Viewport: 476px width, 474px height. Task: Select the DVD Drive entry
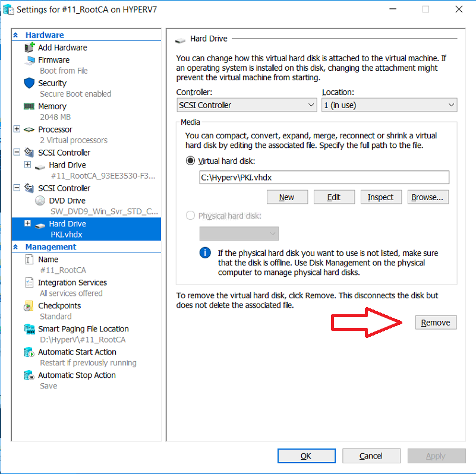click(67, 201)
